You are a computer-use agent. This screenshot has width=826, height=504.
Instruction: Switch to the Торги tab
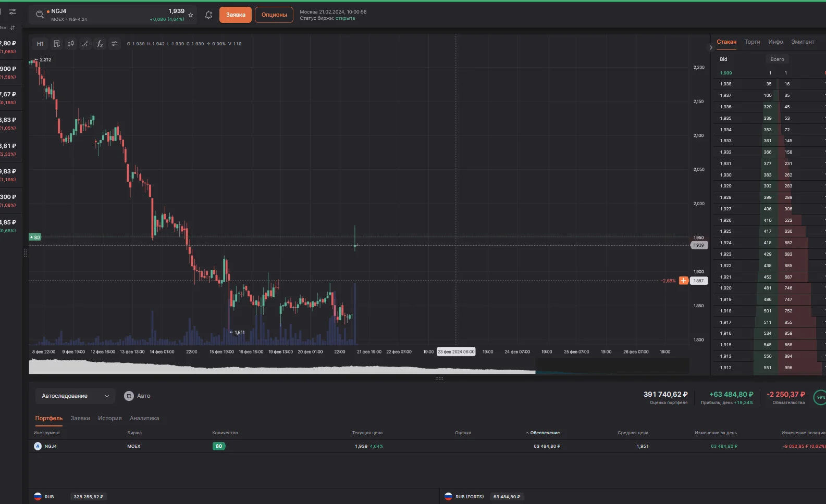752,42
